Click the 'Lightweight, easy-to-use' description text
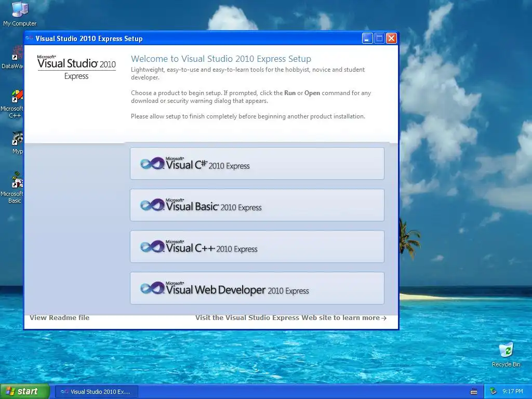Screen dimensions: 532x399 click(248, 73)
